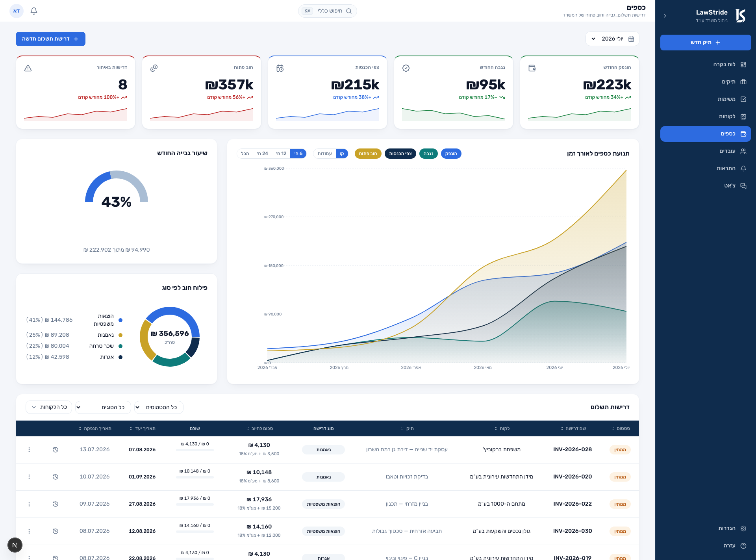
Task: Click דרישת תשלום חדשה button
Action: click(50, 39)
